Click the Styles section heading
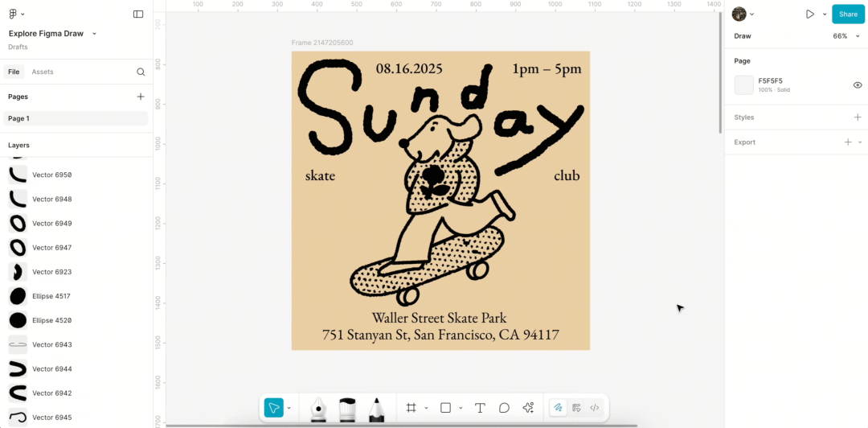 pos(744,117)
